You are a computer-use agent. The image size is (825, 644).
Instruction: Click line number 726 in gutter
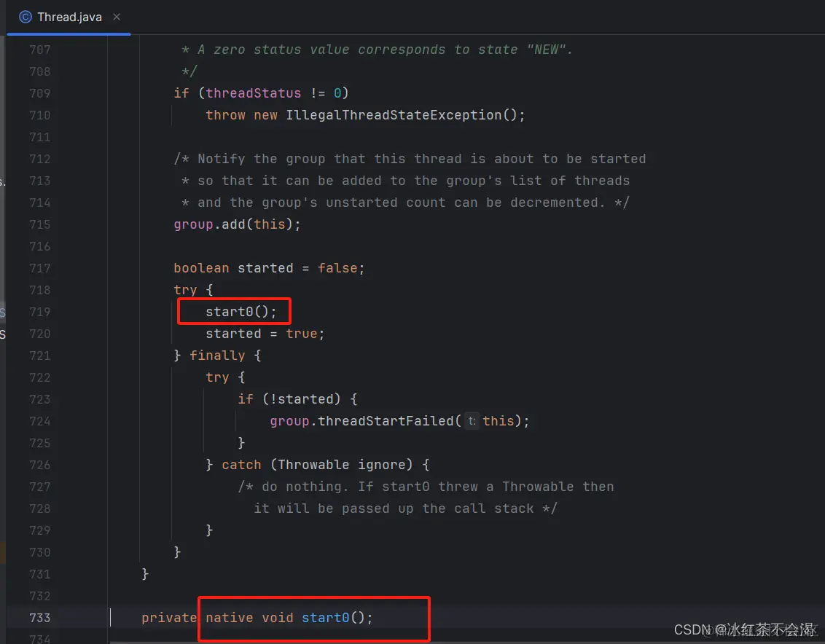(40, 465)
